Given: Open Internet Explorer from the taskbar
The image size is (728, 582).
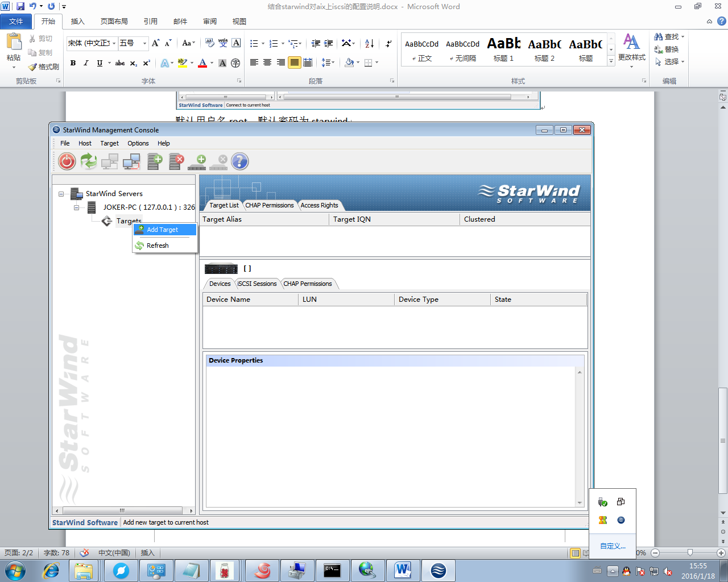Looking at the screenshot, I should (x=51, y=570).
